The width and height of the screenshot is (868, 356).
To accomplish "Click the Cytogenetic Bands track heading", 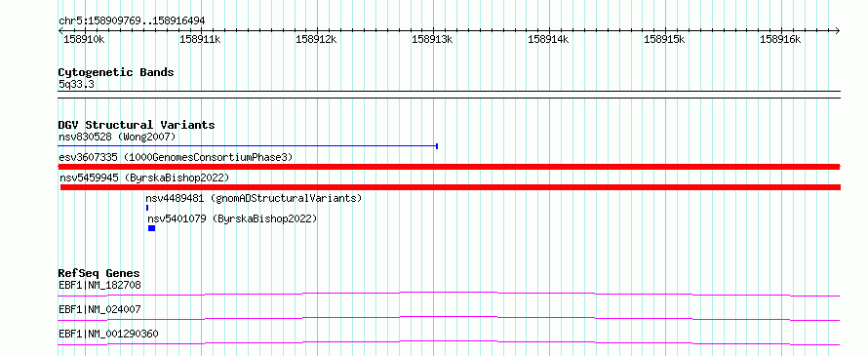I will 116,72.
